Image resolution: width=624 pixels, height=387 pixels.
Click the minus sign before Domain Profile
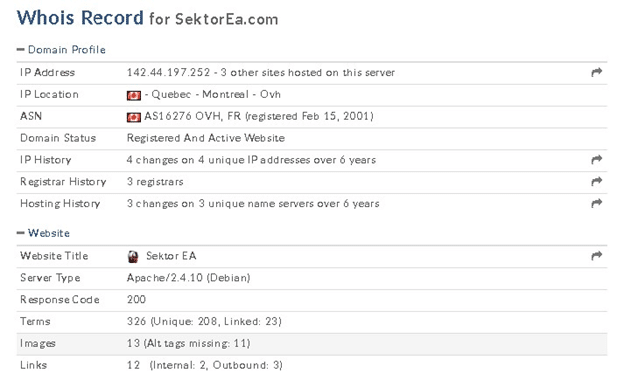[21, 50]
